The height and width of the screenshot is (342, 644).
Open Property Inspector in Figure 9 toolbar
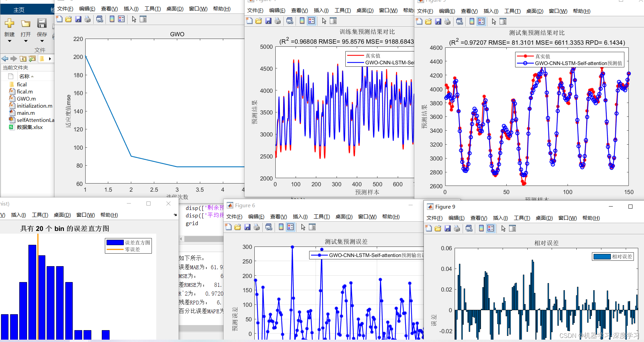[x=512, y=228]
